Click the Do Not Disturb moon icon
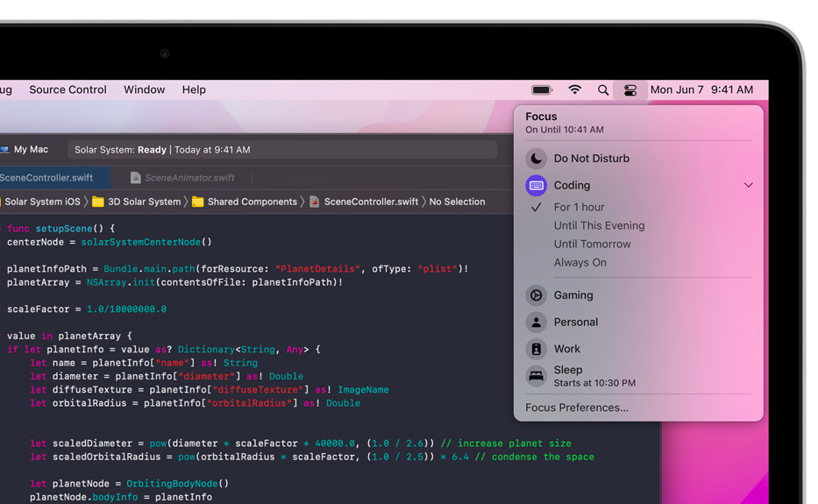 pyautogui.click(x=536, y=159)
